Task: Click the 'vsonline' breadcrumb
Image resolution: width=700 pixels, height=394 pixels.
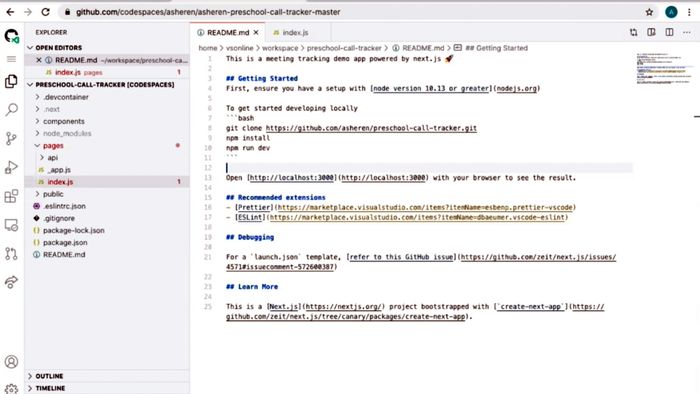Action: pos(239,48)
